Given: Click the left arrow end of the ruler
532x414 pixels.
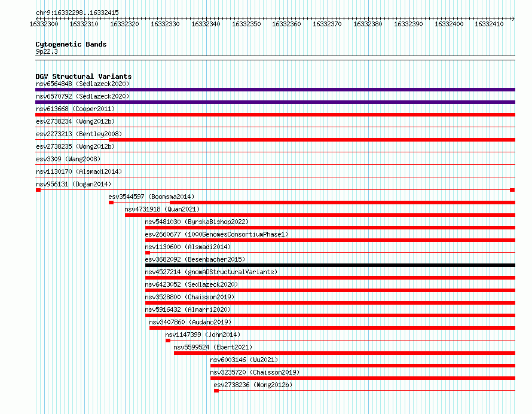Looking at the screenshot, I should click(x=37, y=19).
